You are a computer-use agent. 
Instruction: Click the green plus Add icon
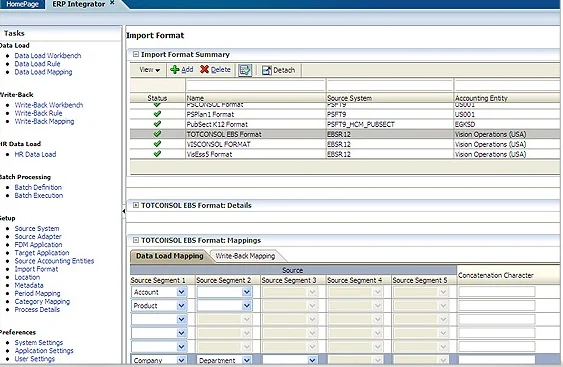coord(175,69)
